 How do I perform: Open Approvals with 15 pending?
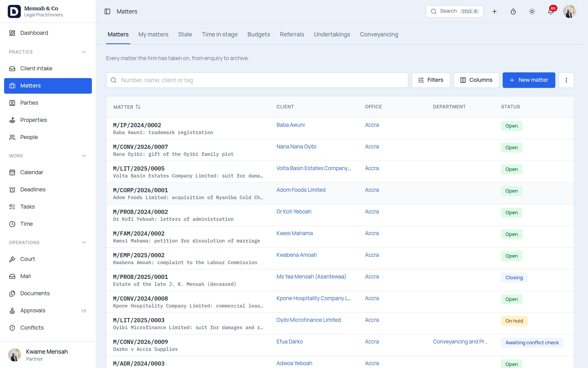point(48,311)
